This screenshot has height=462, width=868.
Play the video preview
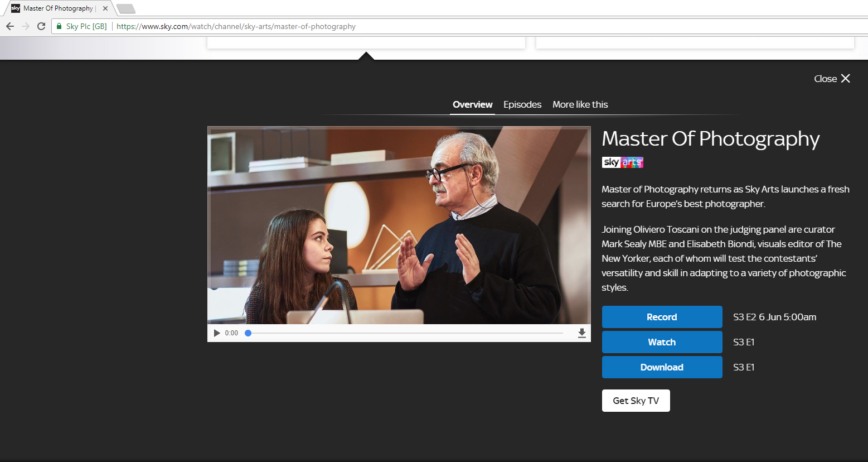tap(217, 333)
